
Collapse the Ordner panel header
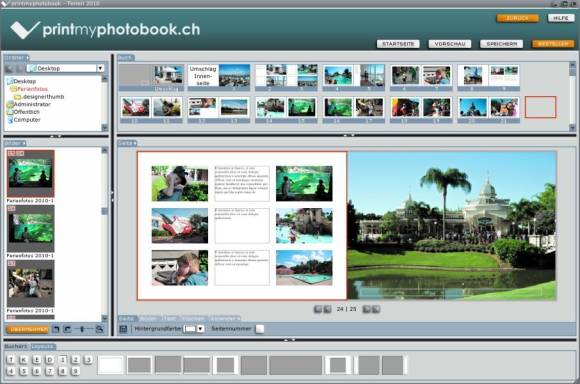16,58
